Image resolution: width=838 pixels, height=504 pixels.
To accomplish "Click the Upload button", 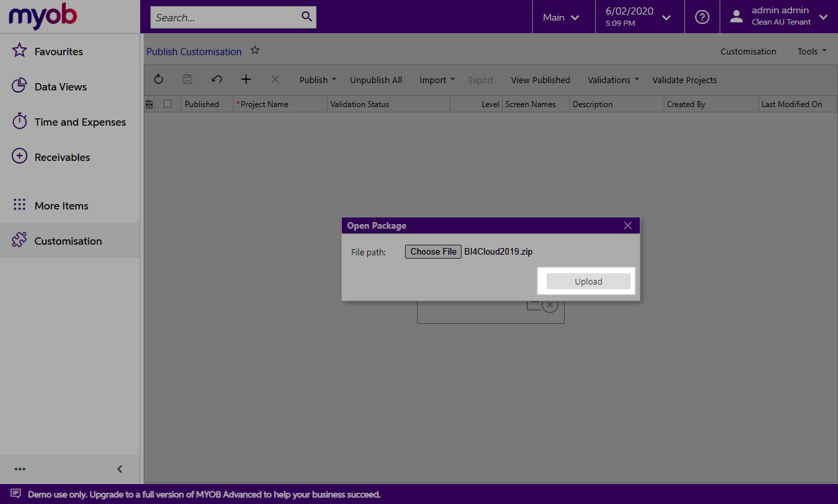I will (588, 281).
